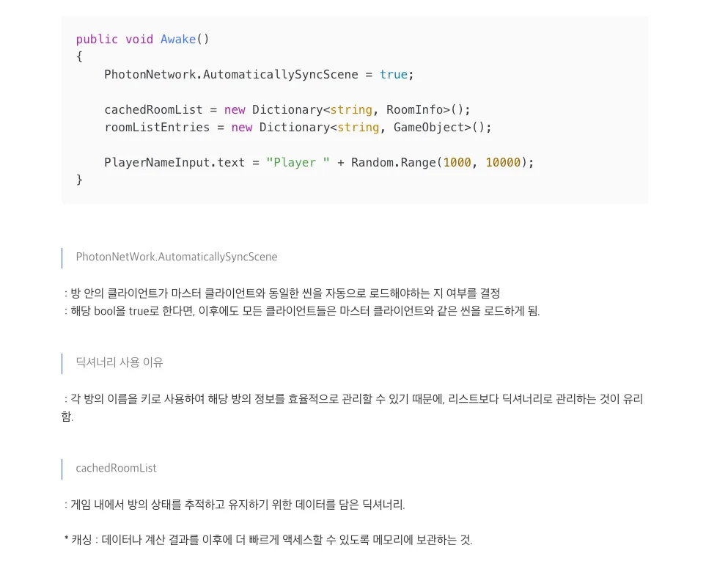The width and height of the screenshot is (728, 567).
Task: Click PlayerNameInput.text in the code
Action: (x=174, y=163)
